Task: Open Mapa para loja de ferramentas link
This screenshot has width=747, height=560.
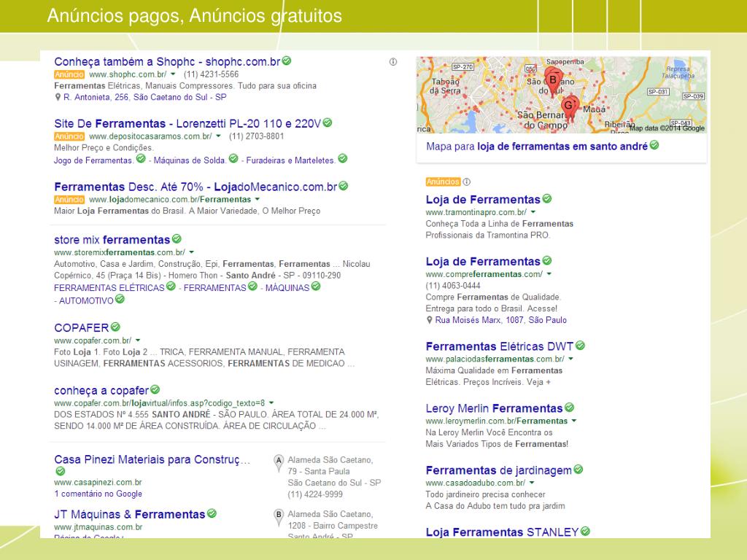Action: click(x=537, y=146)
